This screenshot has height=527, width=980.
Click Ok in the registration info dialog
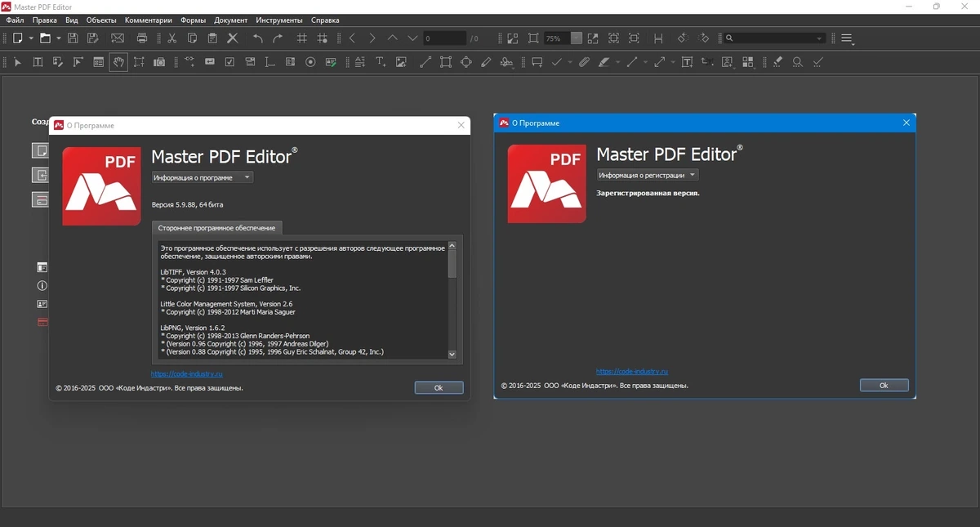coord(884,386)
